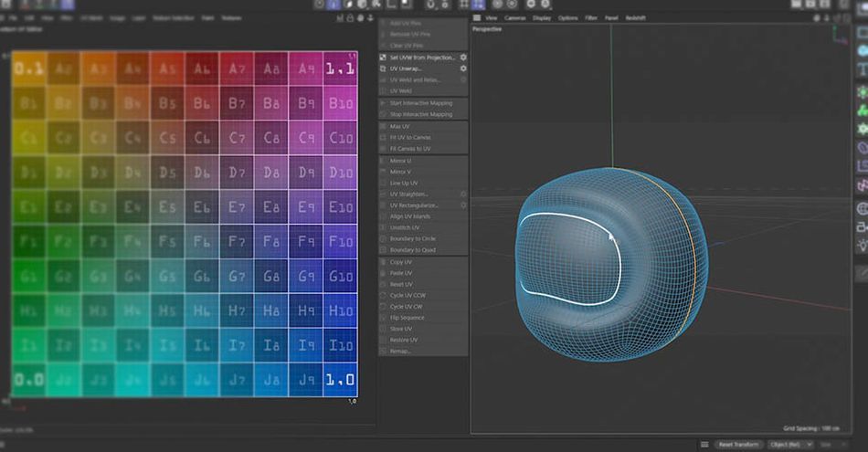868x452 pixels.
Task: Open options gear beside UV Unwrap
Action: coord(463,68)
